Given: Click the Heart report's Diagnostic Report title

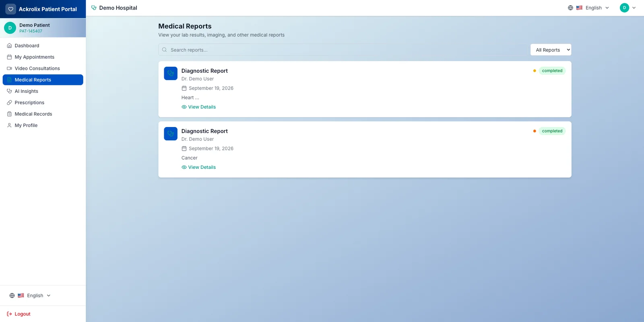Looking at the screenshot, I should tap(204, 71).
